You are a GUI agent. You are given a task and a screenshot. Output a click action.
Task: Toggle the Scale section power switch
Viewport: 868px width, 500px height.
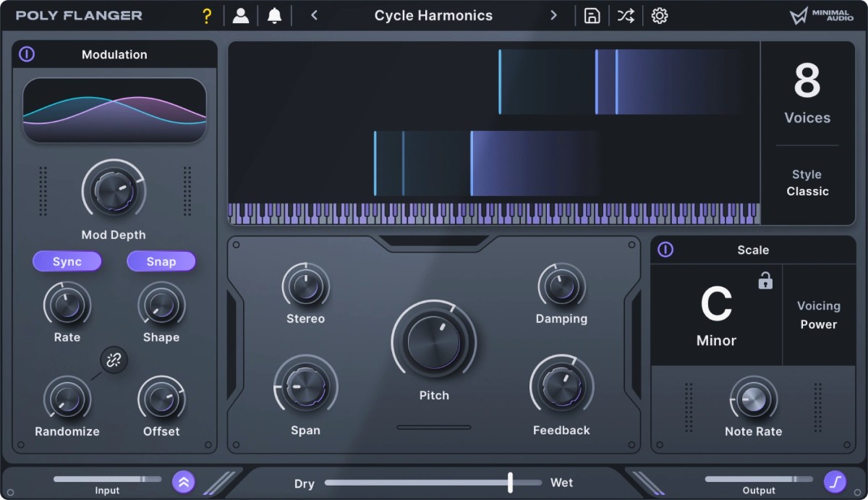[665, 250]
